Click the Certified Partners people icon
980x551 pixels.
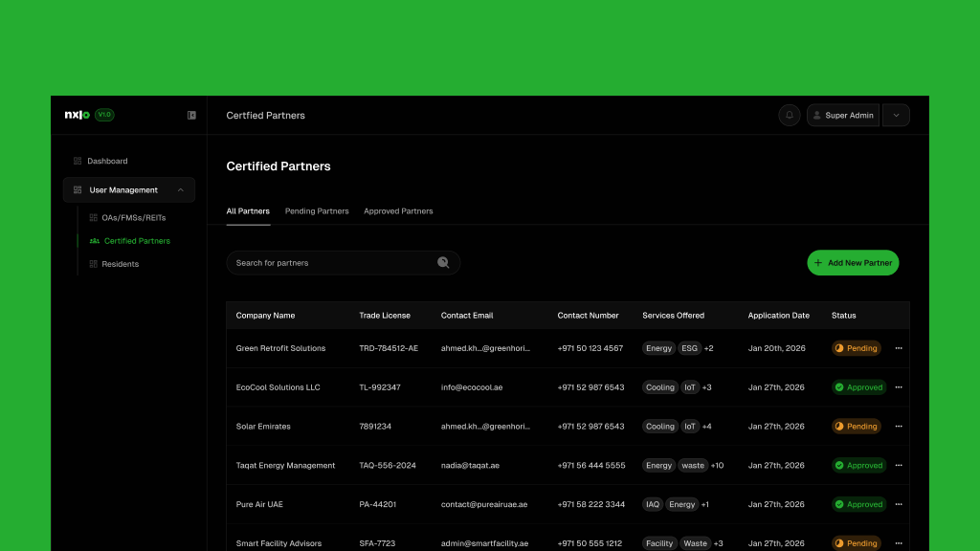click(x=95, y=241)
